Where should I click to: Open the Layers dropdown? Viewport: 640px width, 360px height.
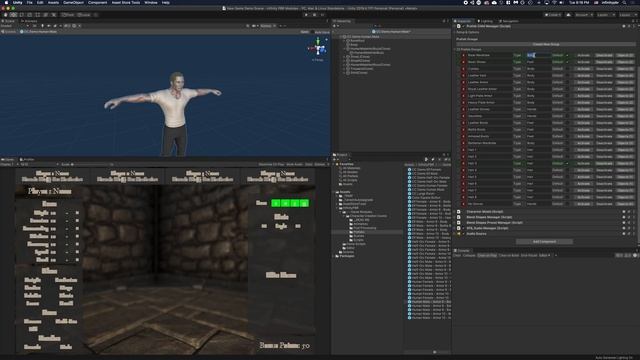[606, 15]
